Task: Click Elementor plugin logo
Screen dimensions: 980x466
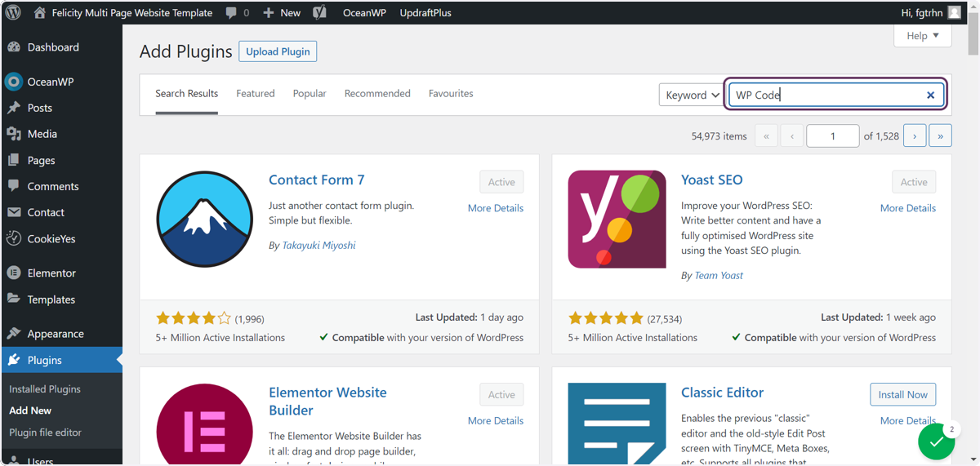Action: pos(204,424)
